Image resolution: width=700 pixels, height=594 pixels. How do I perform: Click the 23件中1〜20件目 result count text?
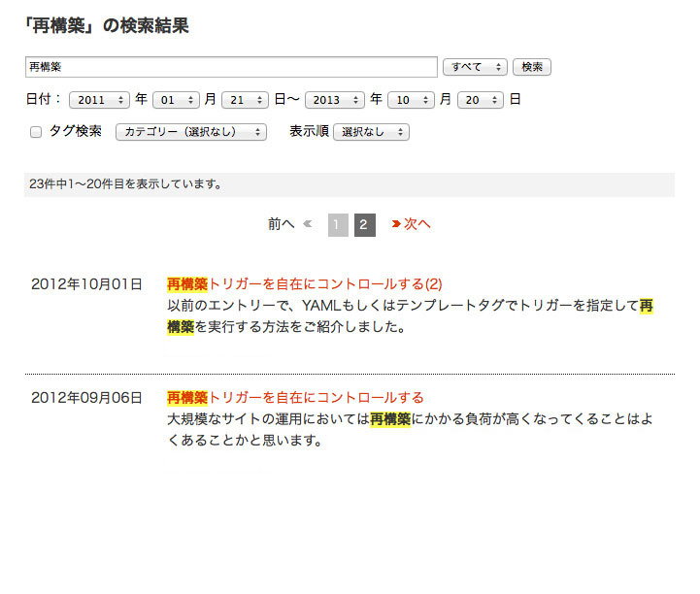click(125, 183)
